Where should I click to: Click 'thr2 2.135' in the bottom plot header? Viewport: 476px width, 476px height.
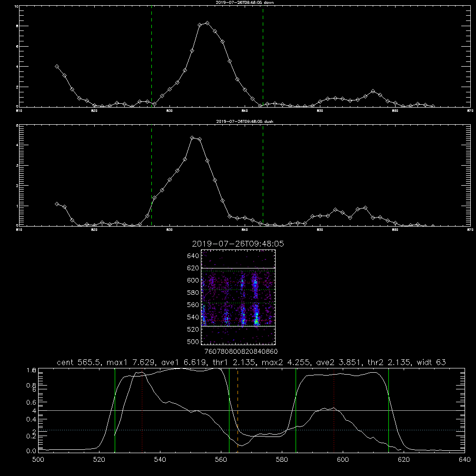(390, 362)
